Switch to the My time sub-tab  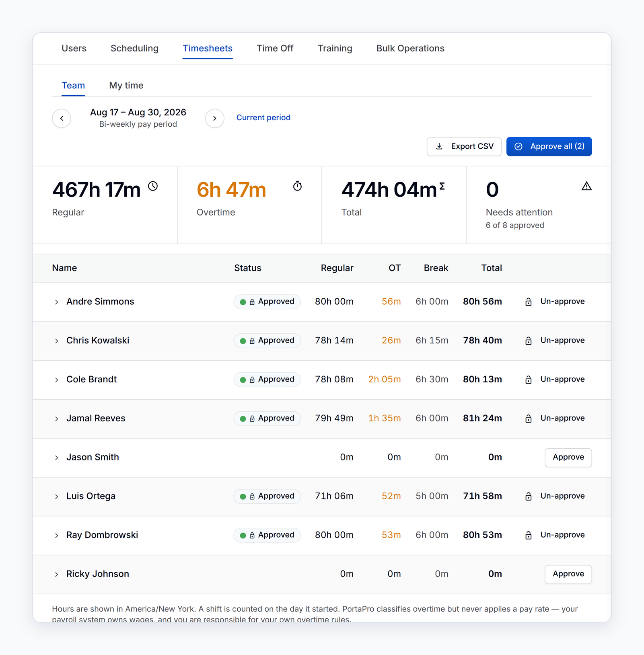point(126,85)
